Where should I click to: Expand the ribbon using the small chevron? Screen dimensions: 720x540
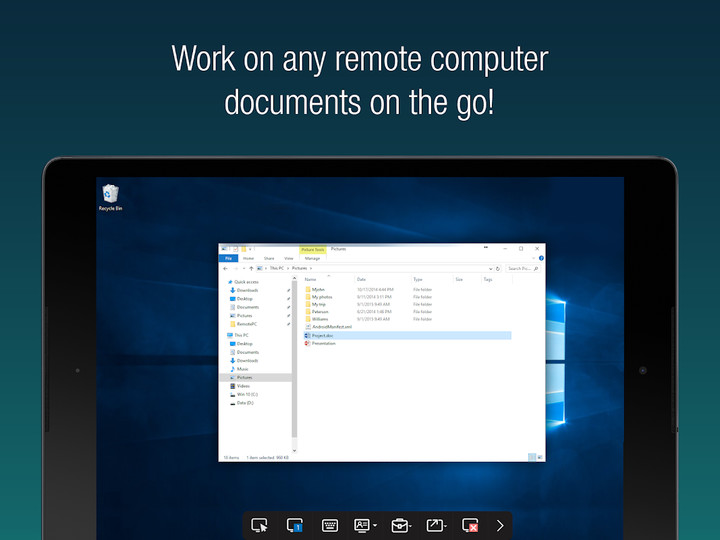click(534, 258)
